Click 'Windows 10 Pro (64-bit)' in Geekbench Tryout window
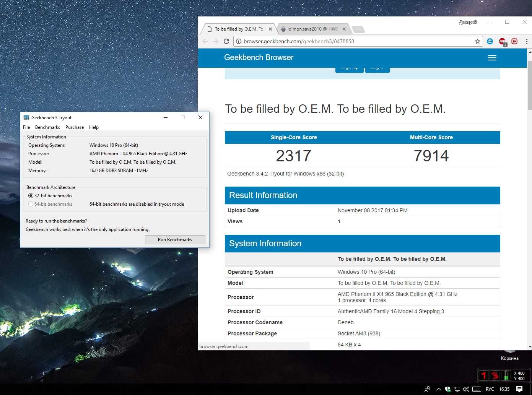532x395 pixels. click(114, 145)
